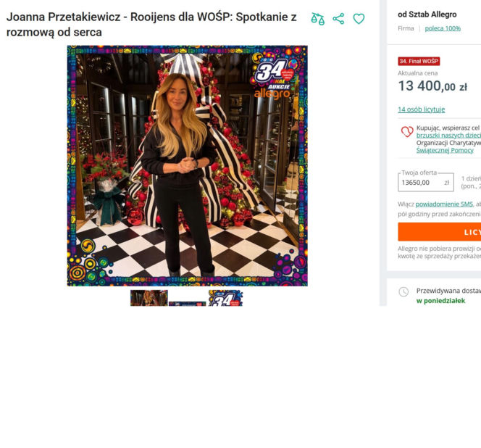The height and width of the screenshot is (448, 481).
Task: Click the compare offers scales icon
Action: (317, 19)
